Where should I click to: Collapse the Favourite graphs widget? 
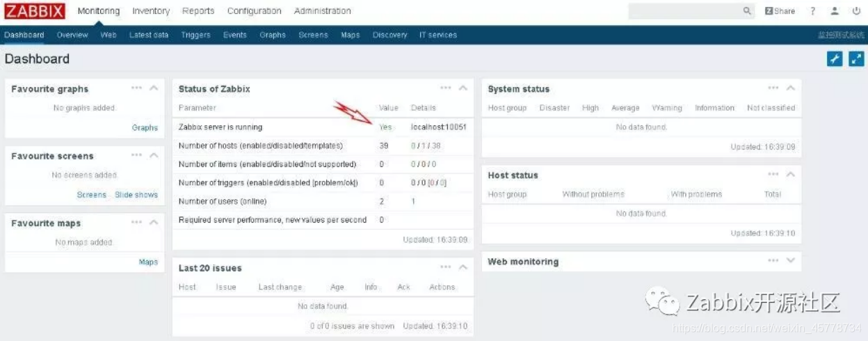(x=154, y=88)
